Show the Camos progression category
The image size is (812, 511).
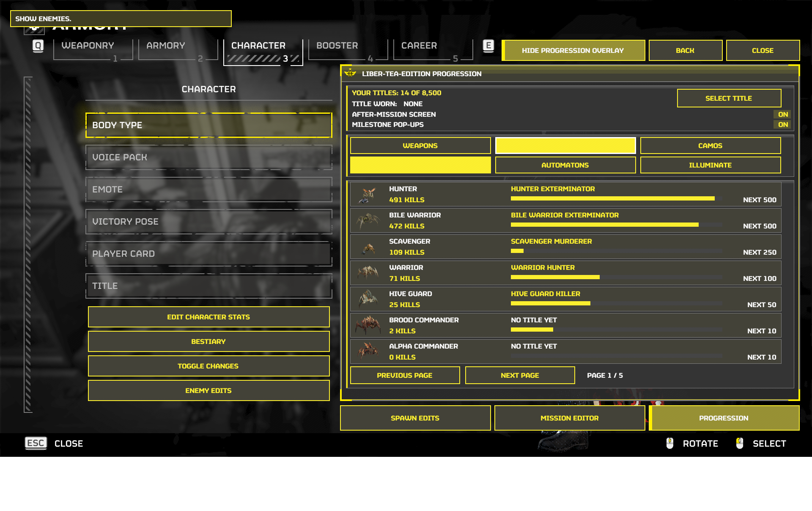pyautogui.click(x=710, y=146)
